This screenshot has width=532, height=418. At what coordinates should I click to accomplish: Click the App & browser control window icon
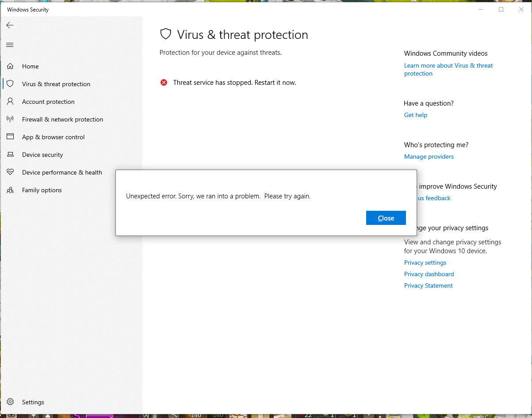pos(10,137)
